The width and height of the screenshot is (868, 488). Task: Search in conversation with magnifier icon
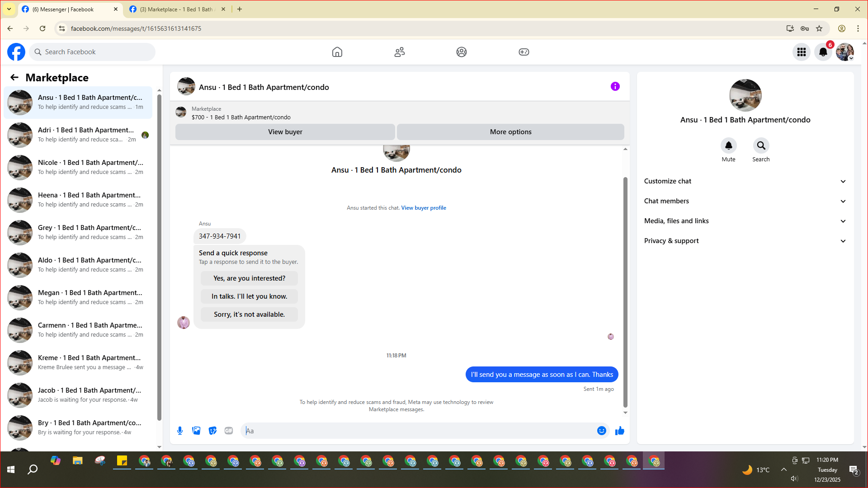pyautogui.click(x=761, y=145)
